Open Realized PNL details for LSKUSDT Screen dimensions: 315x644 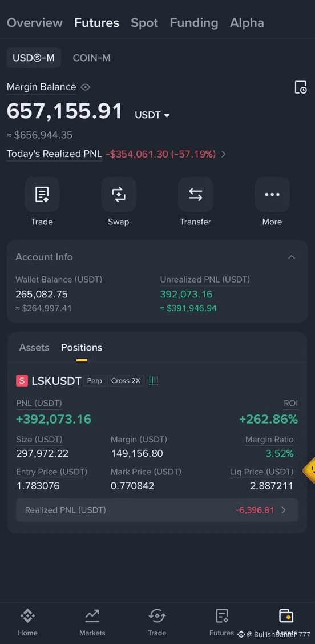tap(157, 510)
